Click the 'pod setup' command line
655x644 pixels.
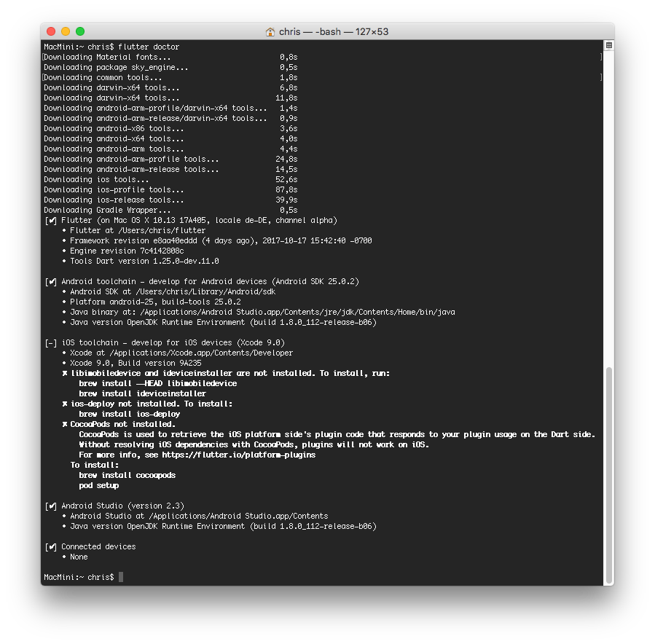pos(99,485)
